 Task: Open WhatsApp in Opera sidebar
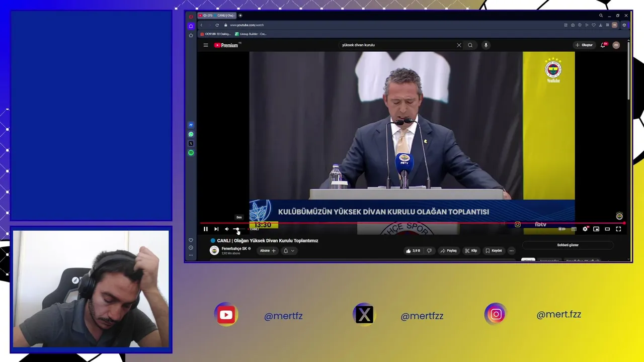(191, 134)
